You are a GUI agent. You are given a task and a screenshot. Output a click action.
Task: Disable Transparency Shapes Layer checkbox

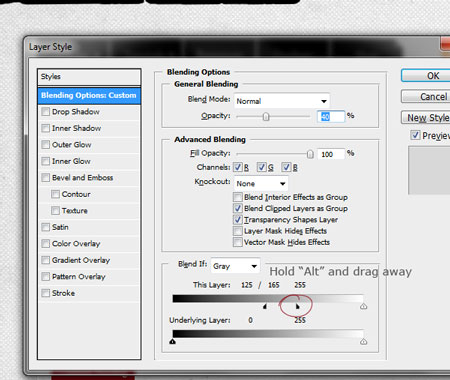pyautogui.click(x=238, y=220)
